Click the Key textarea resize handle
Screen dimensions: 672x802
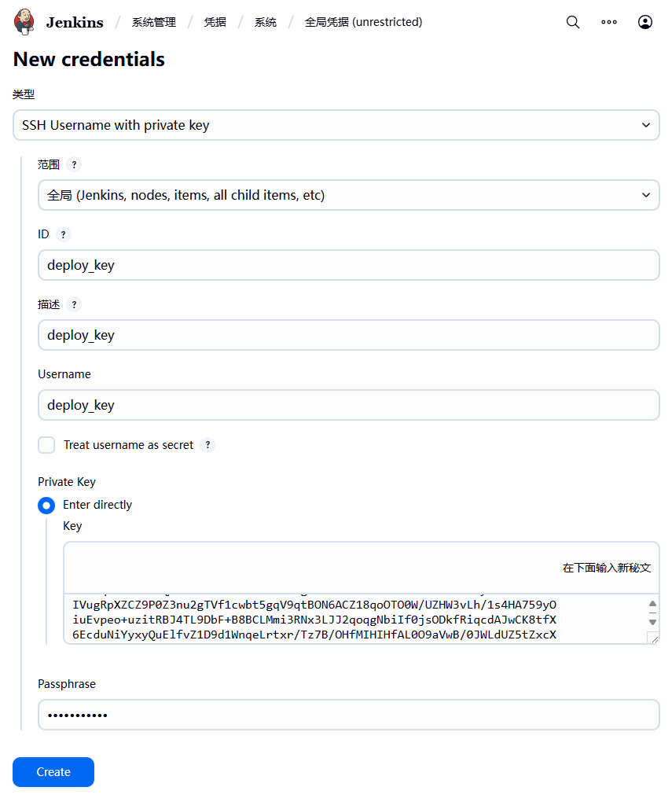tap(653, 638)
